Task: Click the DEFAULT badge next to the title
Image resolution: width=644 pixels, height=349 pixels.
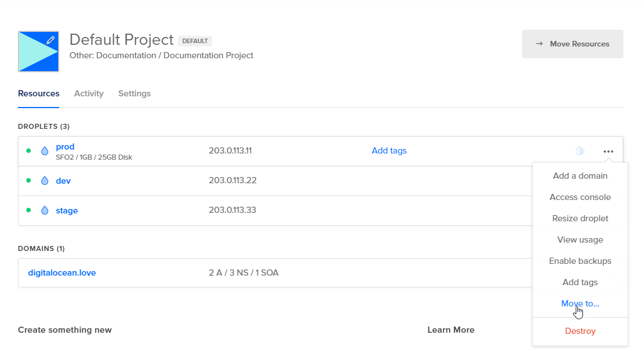Action: point(195,41)
